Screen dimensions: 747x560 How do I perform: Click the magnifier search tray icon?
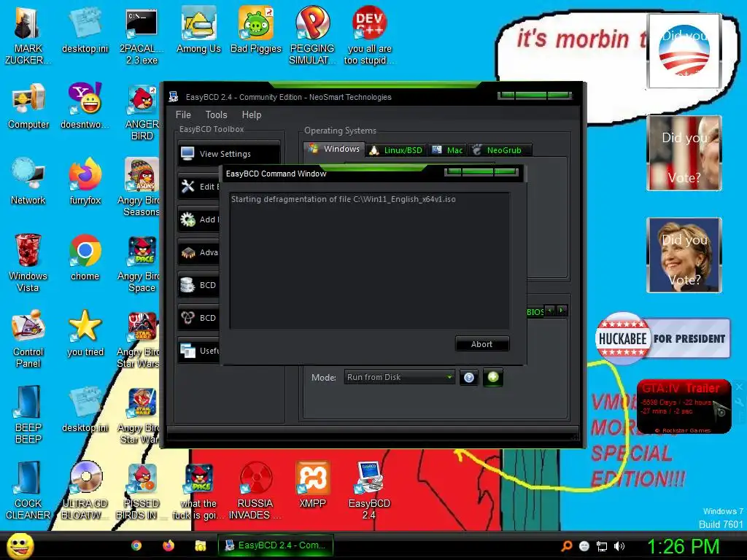click(566, 546)
